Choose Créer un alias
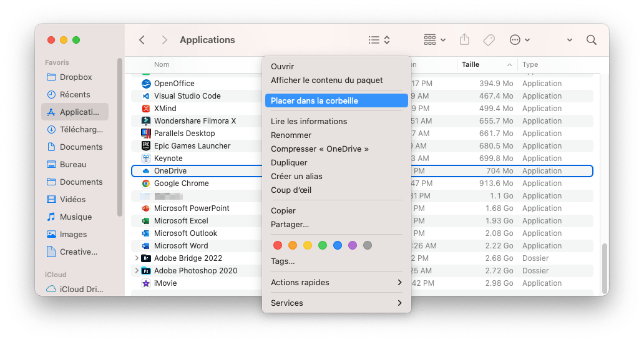 pyautogui.click(x=336, y=177)
